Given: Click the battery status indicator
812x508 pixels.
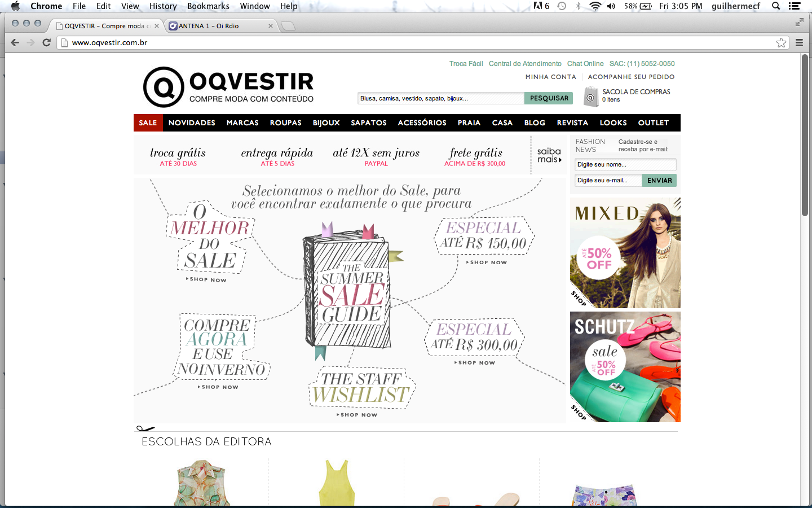Looking at the screenshot, I should [638, 6].
